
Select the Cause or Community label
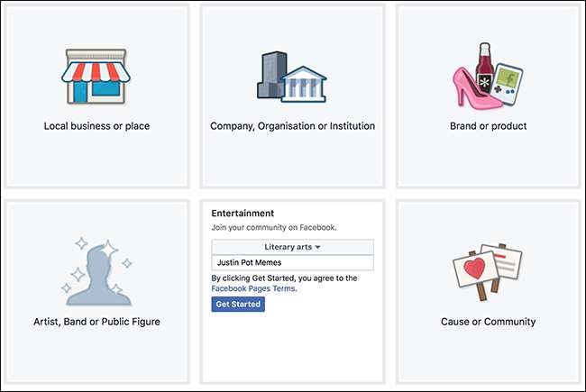[x=488, y=322]
